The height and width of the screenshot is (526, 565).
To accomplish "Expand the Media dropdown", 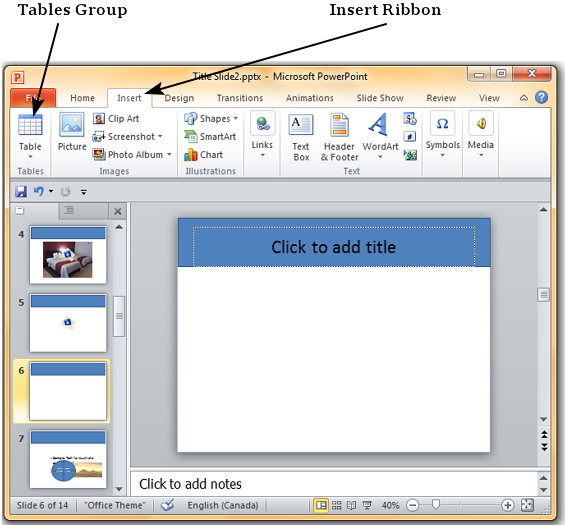I will pyautogui.click(x=481, y=155).
